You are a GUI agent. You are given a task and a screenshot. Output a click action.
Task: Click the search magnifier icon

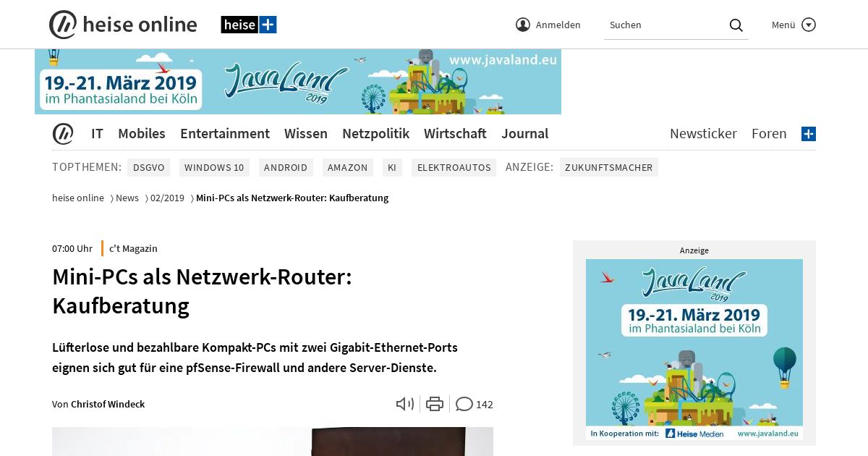pyautogui.click(x=736, y=25)
